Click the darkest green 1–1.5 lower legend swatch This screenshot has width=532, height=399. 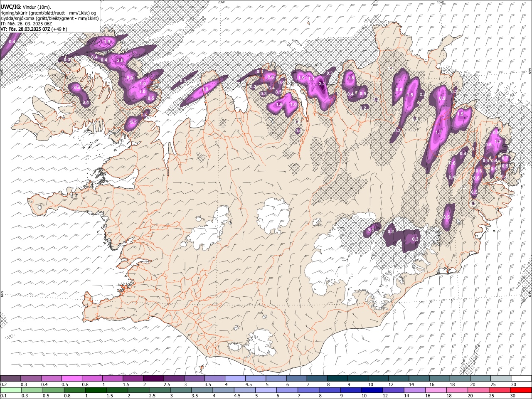[x=96, y=390]
